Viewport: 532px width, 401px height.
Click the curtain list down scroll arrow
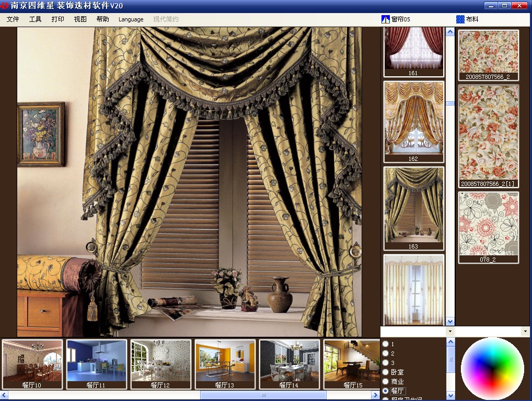click(450, 321)
